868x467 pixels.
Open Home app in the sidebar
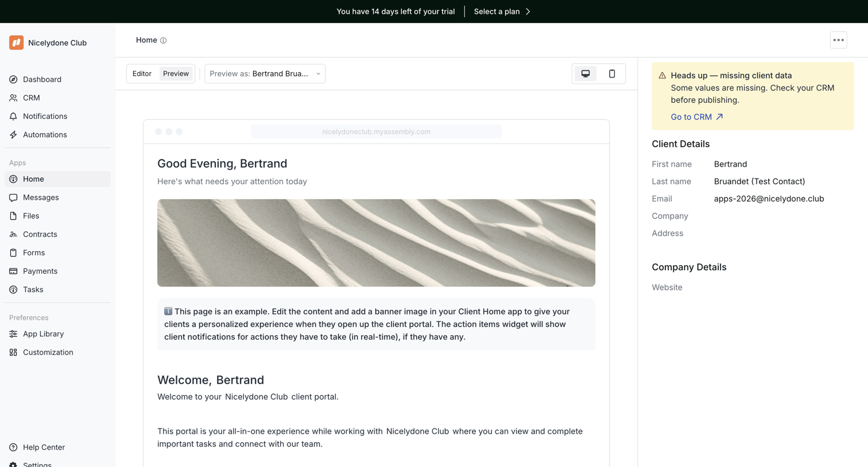(x=57, y=179)
